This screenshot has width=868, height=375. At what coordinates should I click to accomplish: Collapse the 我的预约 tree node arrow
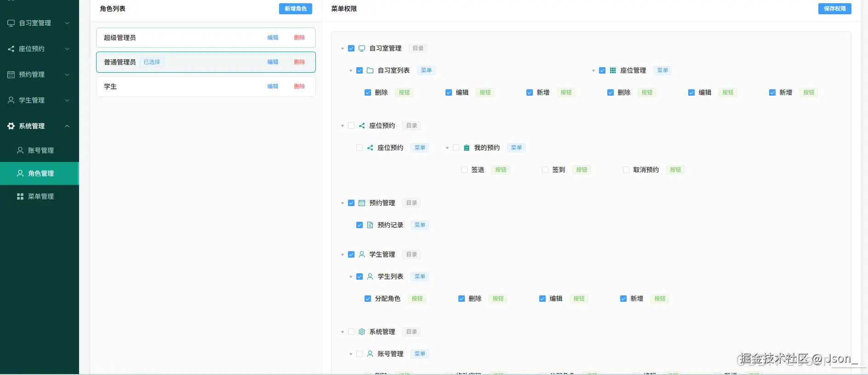[x=447, y=148]
